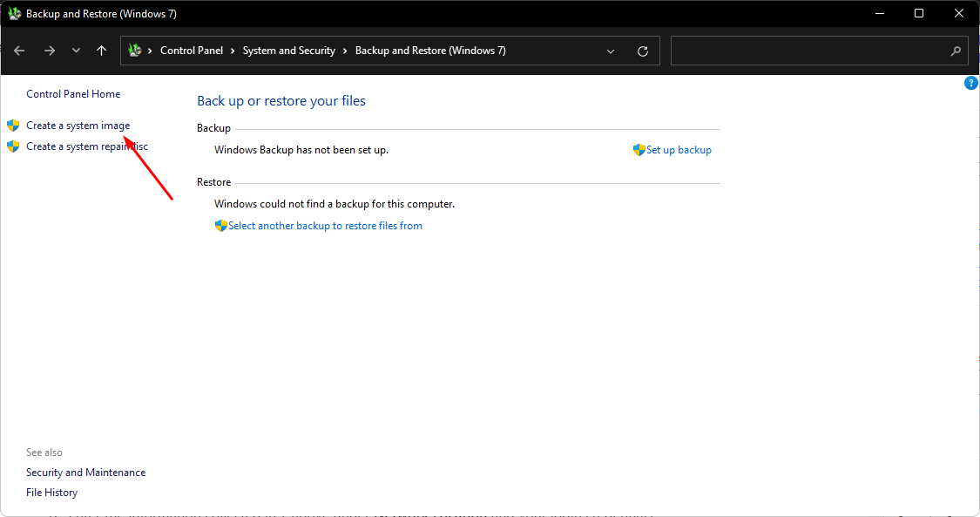Viewport: 980px width, 517px height.
Task: Click the search magnifier icon
Action: tap(956, 51)
